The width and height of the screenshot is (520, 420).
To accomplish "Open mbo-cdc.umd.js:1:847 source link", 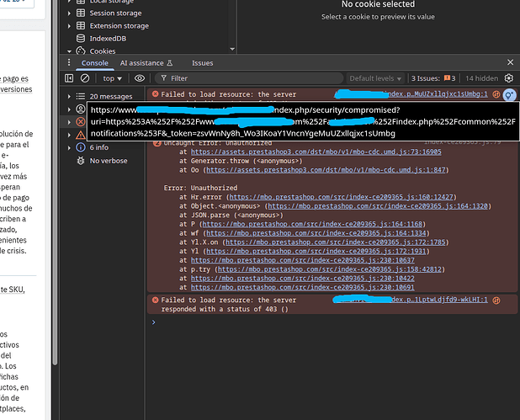I will (326, 170).
